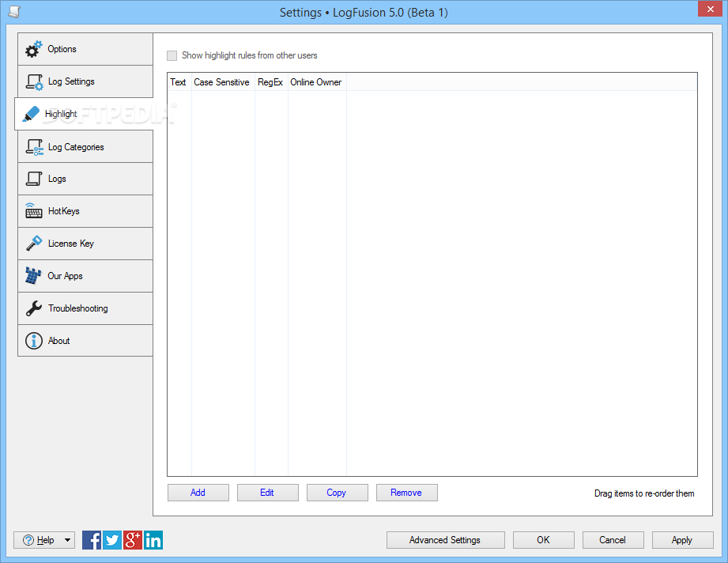Open the HotKeys tab

pos(85,211)
